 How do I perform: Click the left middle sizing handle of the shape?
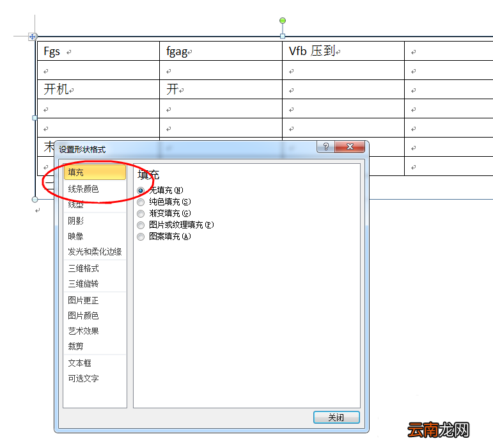point(35,118)
